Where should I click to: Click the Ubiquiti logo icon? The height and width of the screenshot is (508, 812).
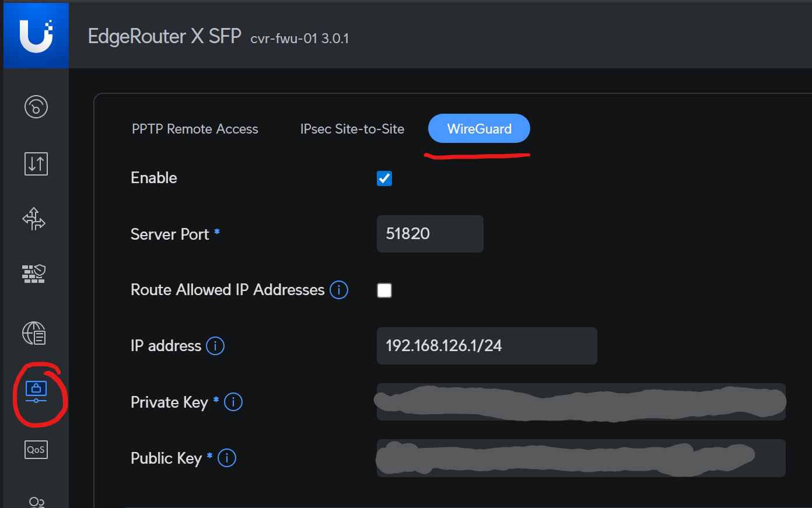click(x=36, y=36)
